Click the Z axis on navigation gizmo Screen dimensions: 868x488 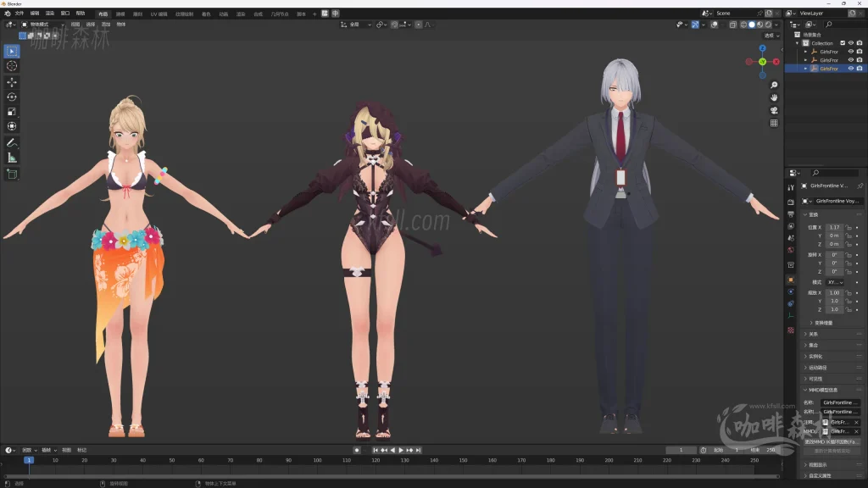[762, 48]
